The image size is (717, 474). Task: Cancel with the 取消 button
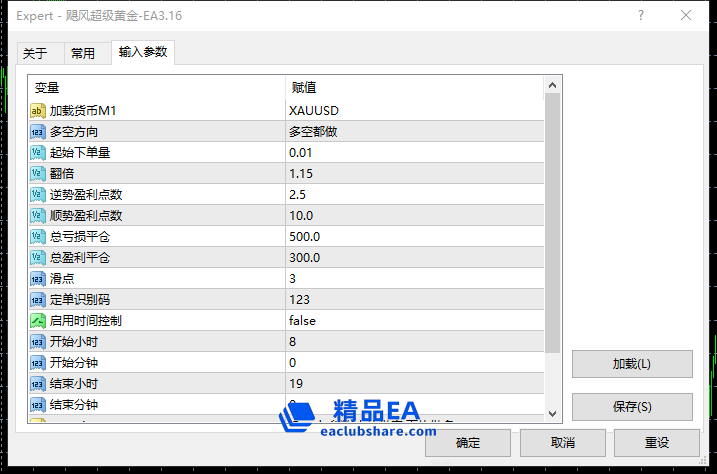[563, 442]
